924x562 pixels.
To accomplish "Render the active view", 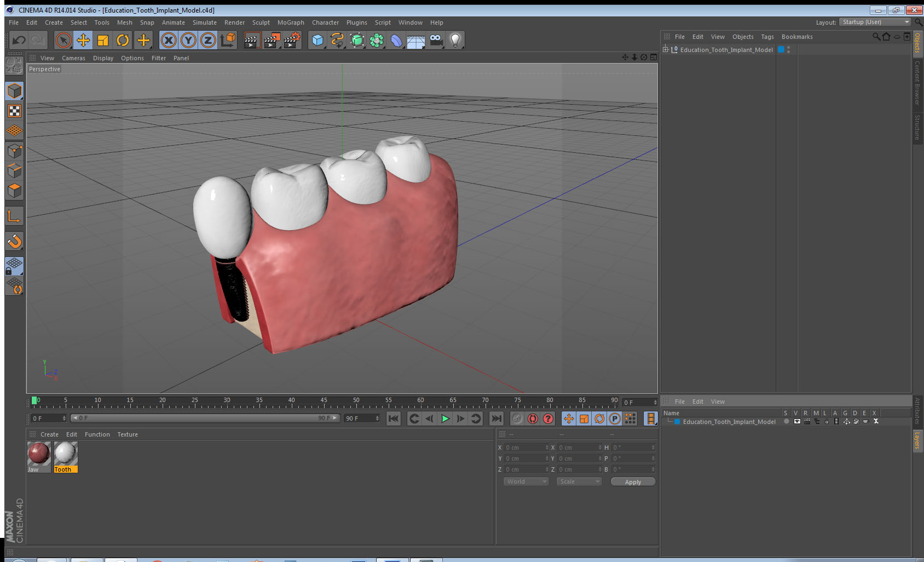I will point(251,40).
